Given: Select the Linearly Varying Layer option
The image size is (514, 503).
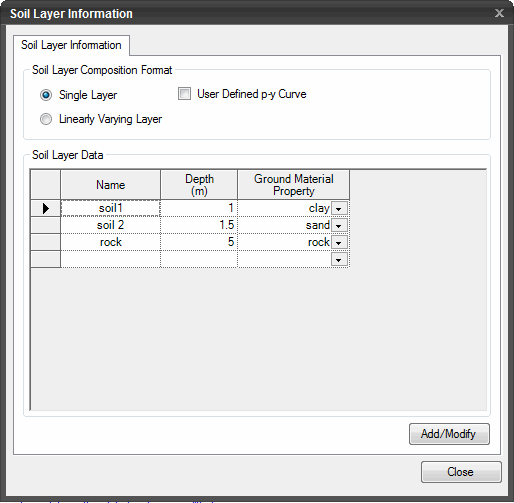Looking at the screenshot, I should (x=46, y=119).
